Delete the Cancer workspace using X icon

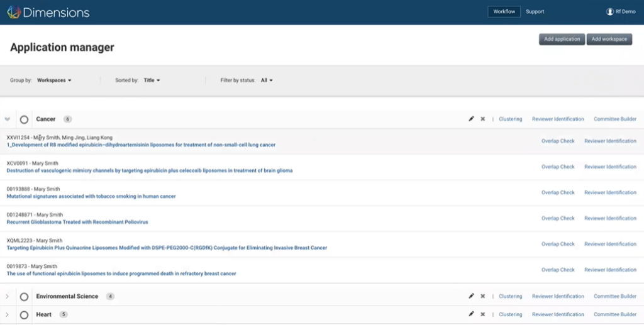pyautogui.click(x=482, y=119)
